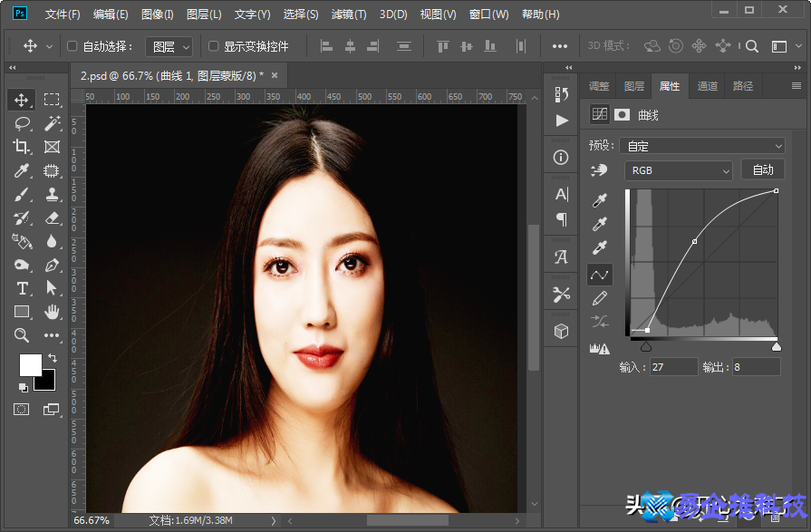811x532 pixels.
Task: Click the white foreground color swatch
Action: [x=30, y=363]
